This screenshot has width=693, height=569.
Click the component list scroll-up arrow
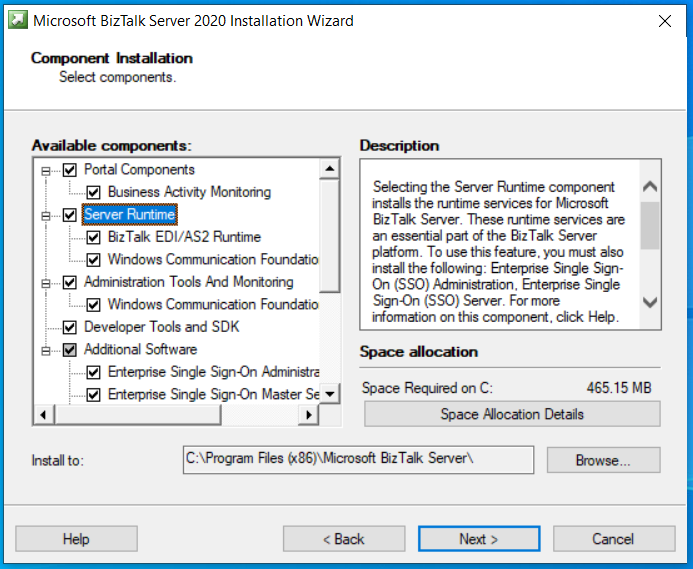pyautogui.click(x=329, y=168)
